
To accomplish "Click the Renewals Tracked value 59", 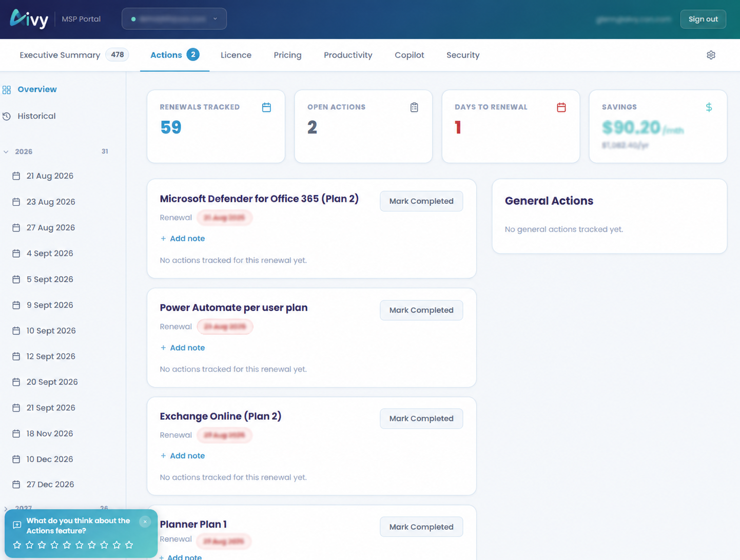I will pyautogui.click(x=171, y=127).
